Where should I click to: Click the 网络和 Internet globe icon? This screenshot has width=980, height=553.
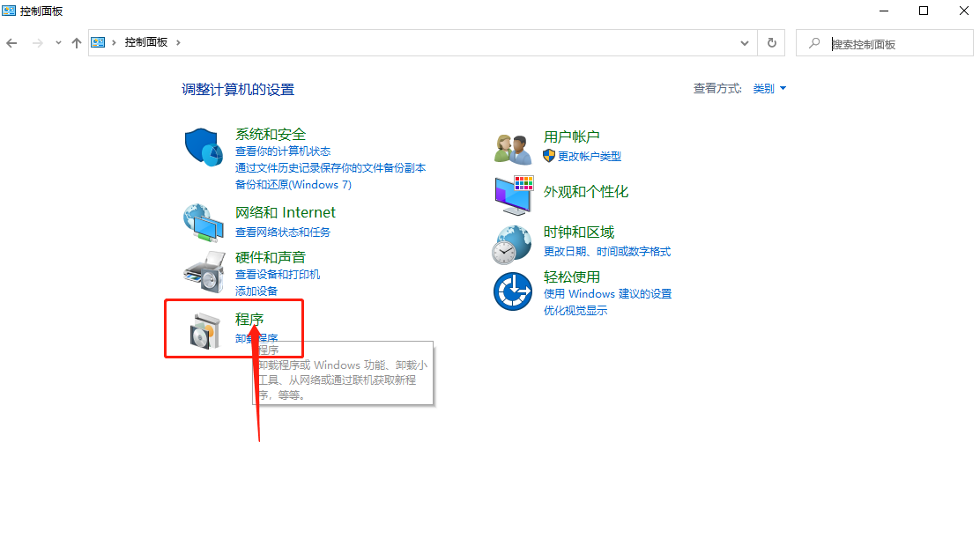coord(204,223)
